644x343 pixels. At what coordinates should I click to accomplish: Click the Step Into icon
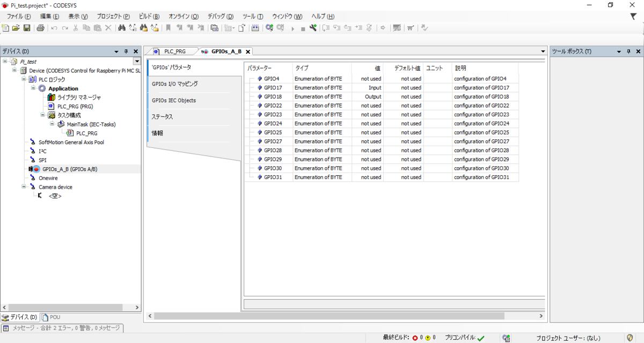pyautogui.click(x=337, y=28)
